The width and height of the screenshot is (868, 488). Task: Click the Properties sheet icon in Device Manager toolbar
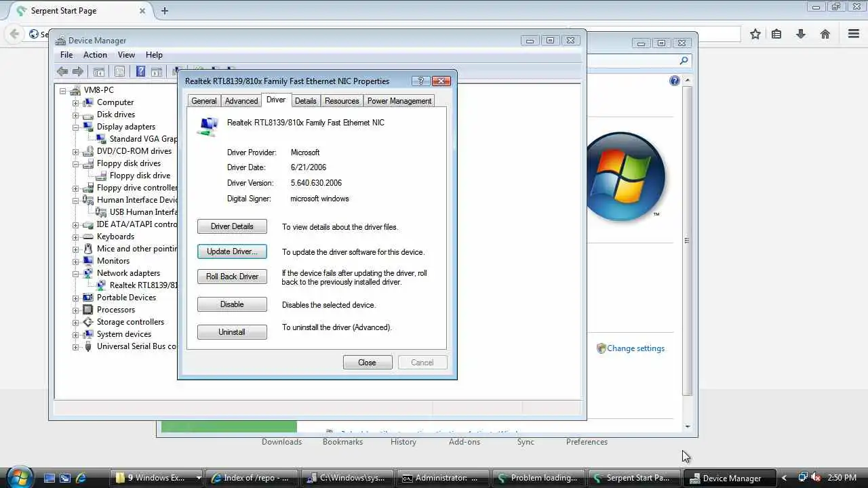click(x=120, y=71)
